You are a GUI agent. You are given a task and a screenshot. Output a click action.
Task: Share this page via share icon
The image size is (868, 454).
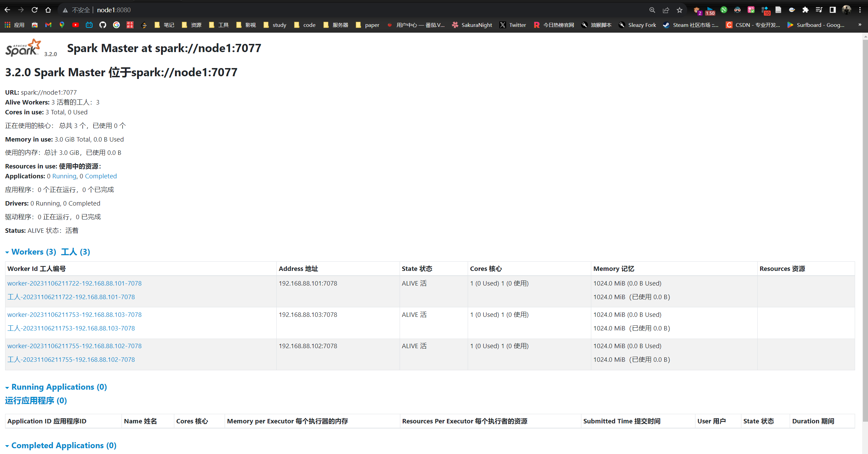pos(666,10)
